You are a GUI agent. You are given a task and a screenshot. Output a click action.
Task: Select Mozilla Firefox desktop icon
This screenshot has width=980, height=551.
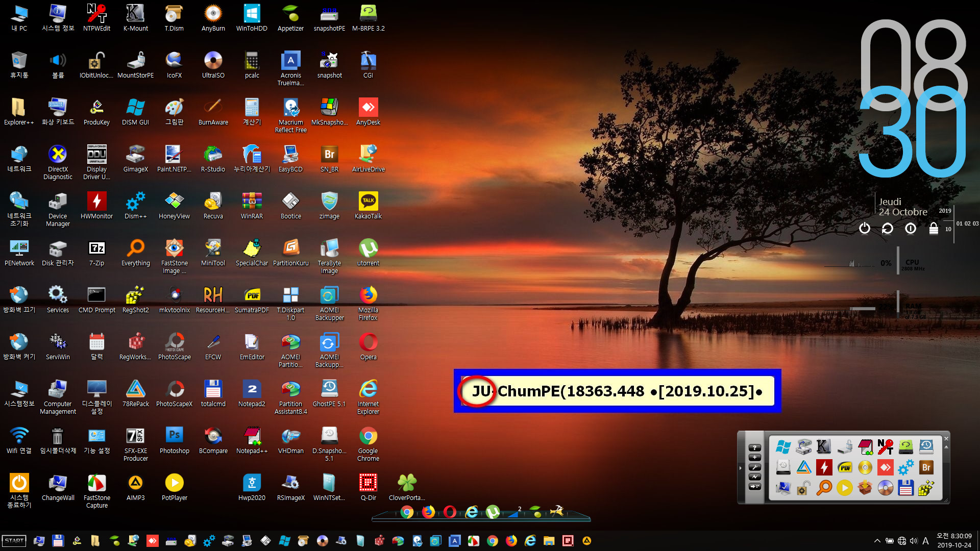point(368,303)
